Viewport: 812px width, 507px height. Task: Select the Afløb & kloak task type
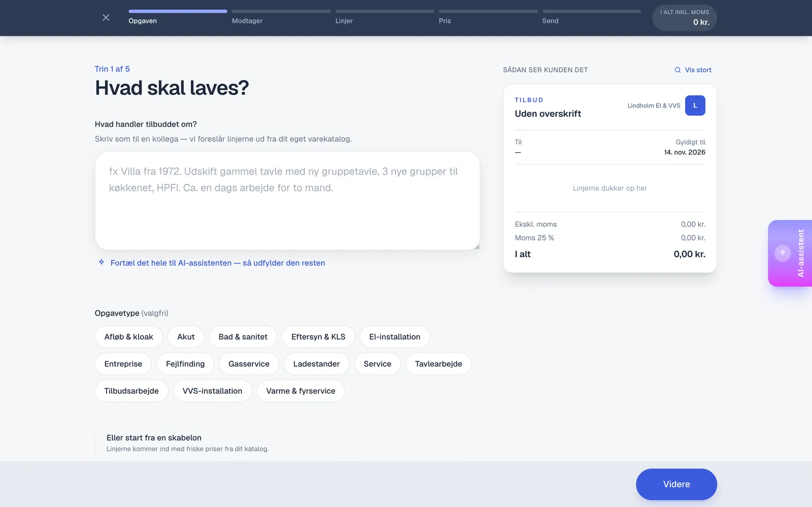click(128, 337)
